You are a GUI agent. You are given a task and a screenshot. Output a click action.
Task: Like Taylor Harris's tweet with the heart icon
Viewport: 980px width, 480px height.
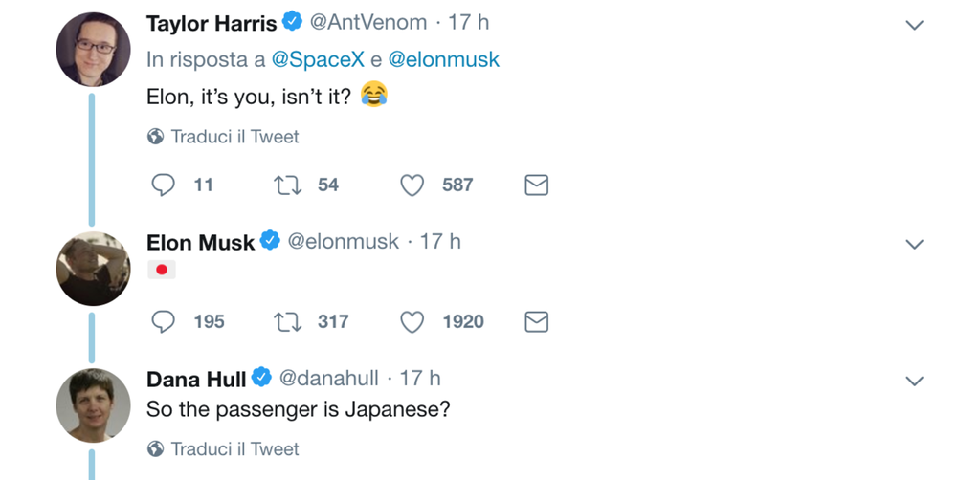pos(412,185)
